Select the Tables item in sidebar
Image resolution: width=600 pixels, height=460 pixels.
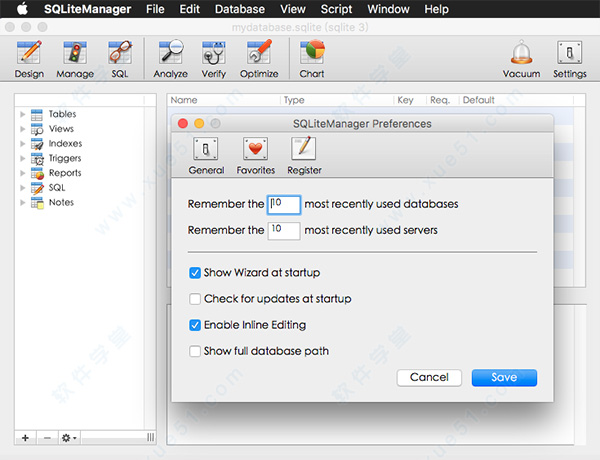point(62,114)
